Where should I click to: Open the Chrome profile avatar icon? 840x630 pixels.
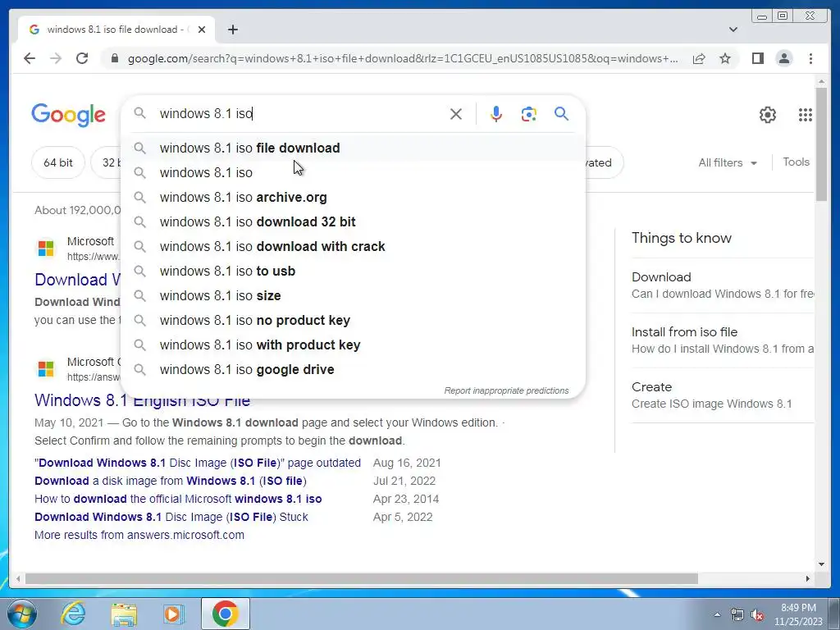pos(783,58)
